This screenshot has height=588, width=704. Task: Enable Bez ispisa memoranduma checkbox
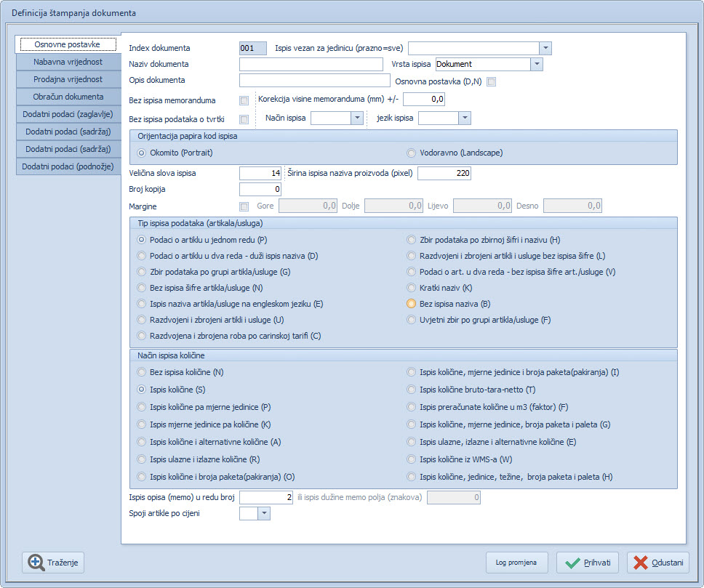point(244,100)
